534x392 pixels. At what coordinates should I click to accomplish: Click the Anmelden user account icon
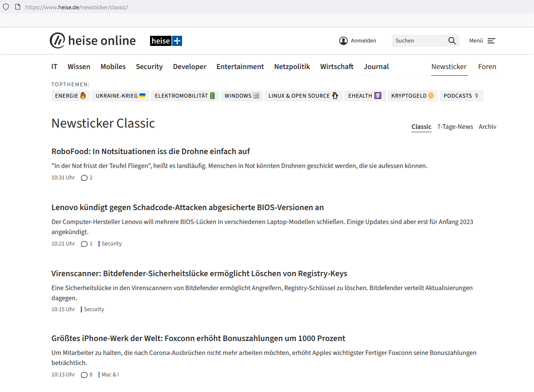[343, 40]
